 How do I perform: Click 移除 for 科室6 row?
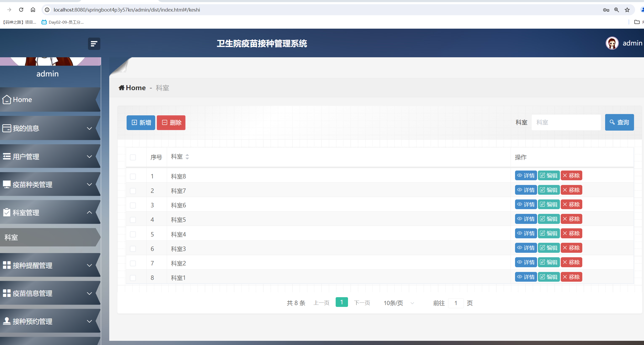[571, 204]
